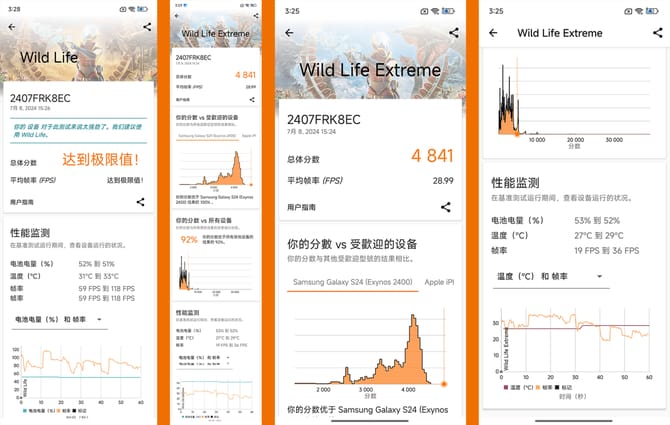Tap share icon on rightmost Wild Life Extreme header
The height and width of the screenshot is (425, 670).
pos(656,33)
